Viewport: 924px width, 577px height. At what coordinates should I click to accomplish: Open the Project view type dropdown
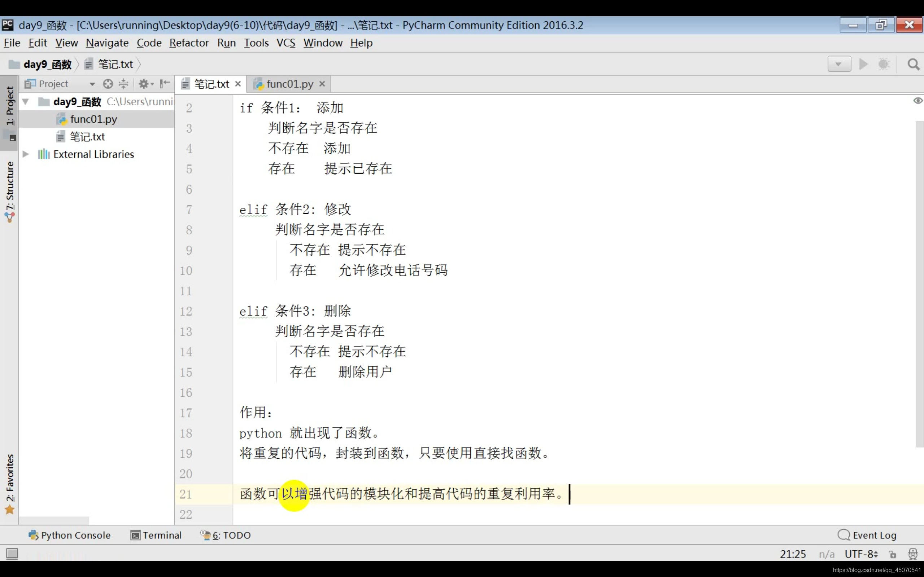(x=92, y=84)
